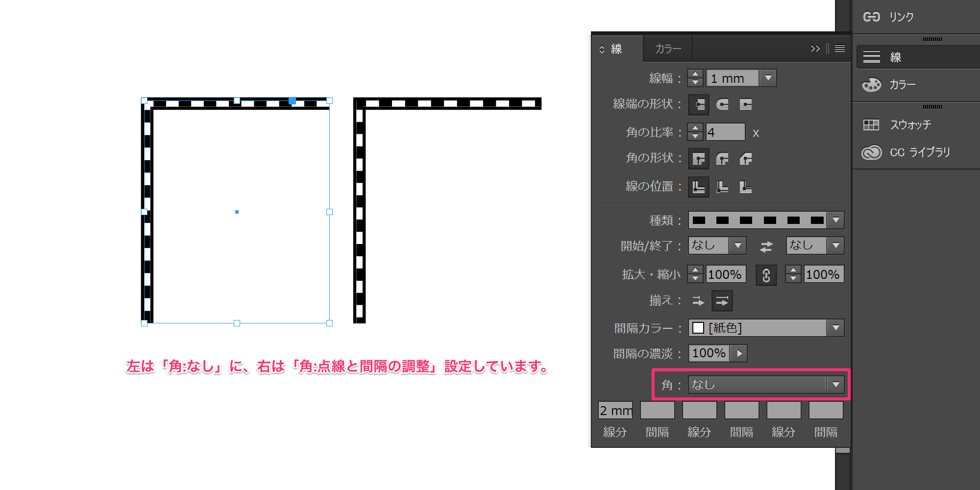Click the 間隔の濃淡 100% field

(x=710, y=353)
